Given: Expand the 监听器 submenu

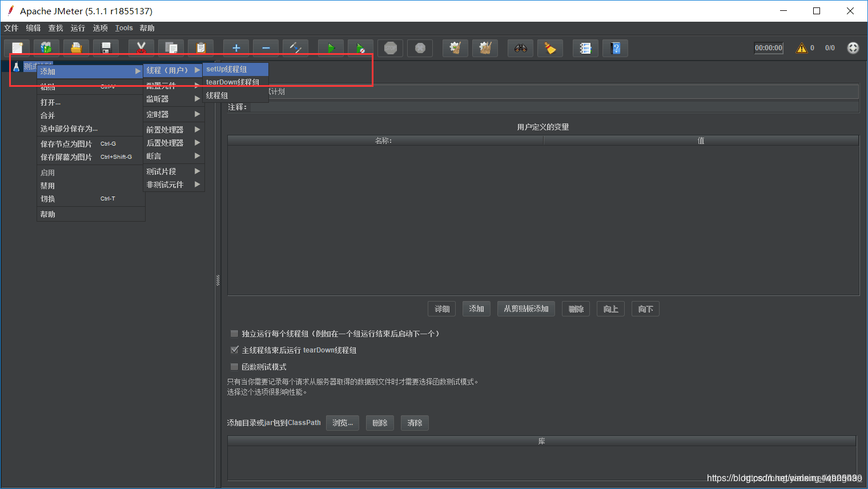Looking at the screenshot, I should (x=174, y=99).
